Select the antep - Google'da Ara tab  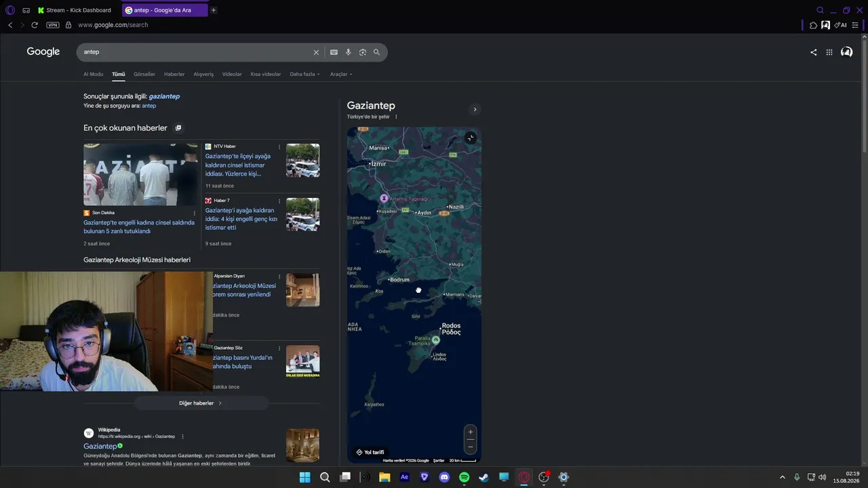165,10
